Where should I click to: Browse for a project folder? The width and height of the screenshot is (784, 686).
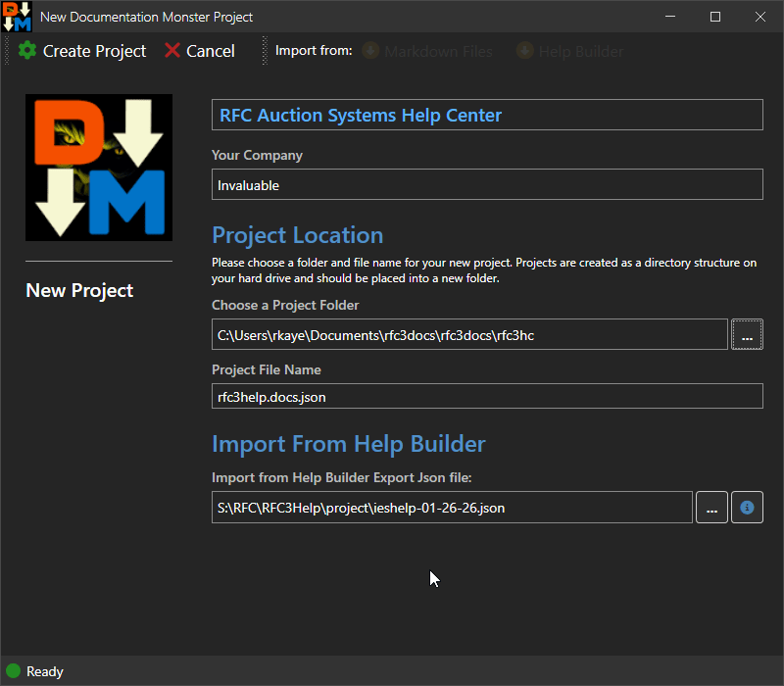(x=747, y=335)
